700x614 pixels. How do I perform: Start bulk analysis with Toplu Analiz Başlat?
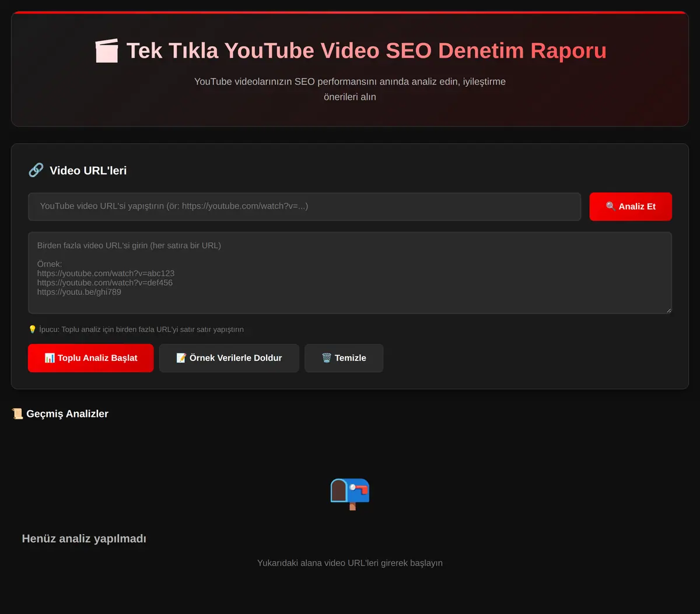click(x=90, y=358)
